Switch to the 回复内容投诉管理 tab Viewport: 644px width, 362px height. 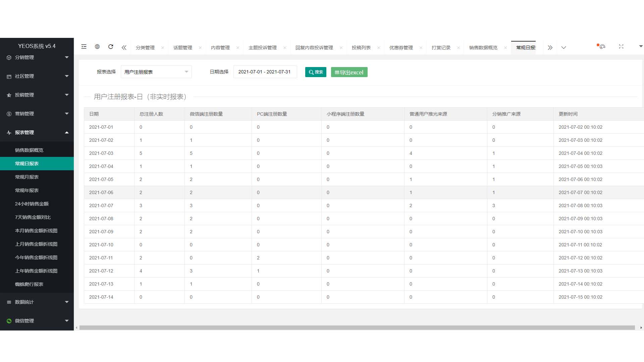point(314,48)
